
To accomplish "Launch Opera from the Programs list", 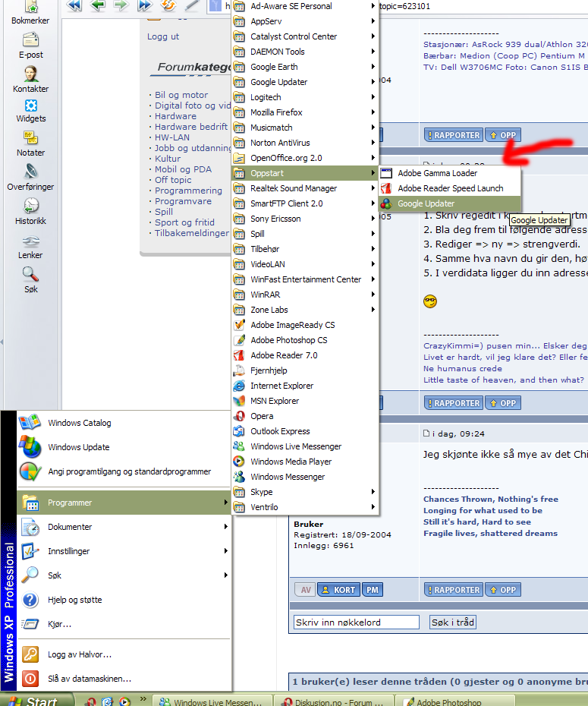I will tap(306, 417).
